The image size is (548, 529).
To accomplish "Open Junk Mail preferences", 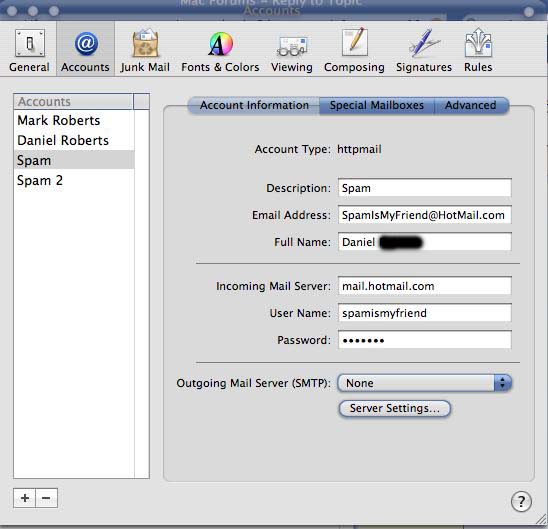I will point(145,51).
